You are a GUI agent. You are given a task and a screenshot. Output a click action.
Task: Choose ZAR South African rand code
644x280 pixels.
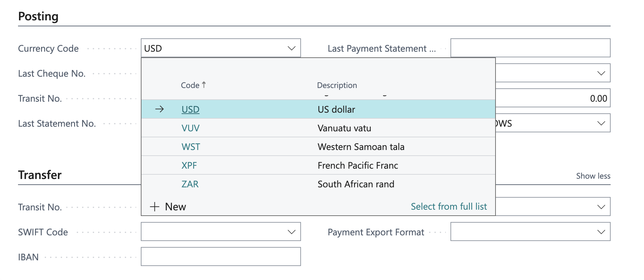pyautogui.click(x=190, y=184)
